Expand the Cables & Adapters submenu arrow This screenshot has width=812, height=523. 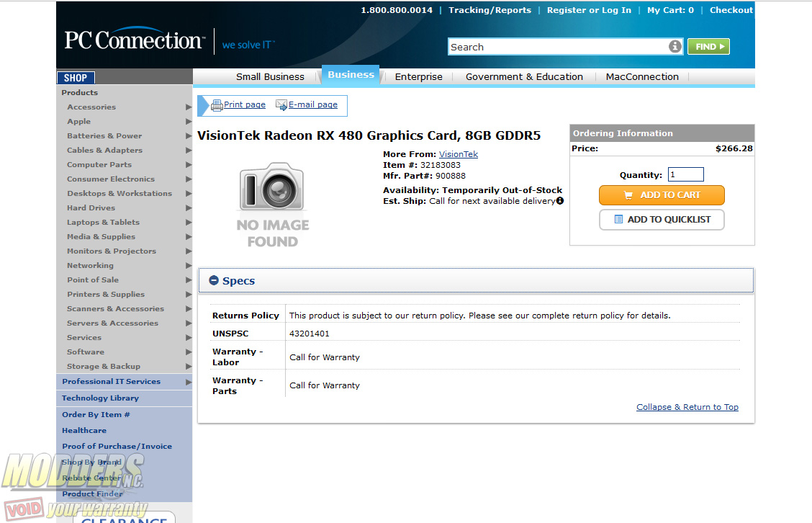189,151
